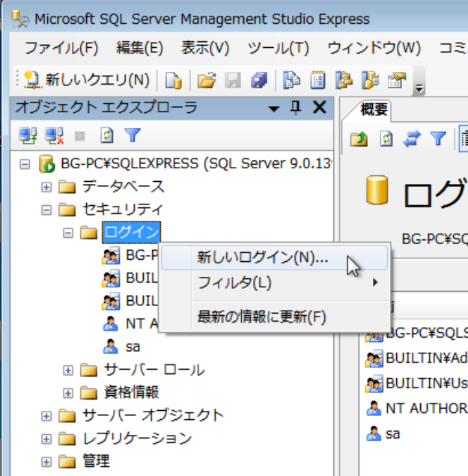The height and width of the screenshot is (476, 468).
Task: Open the ウィンドウ(W) menu
Action: [374, 48]
